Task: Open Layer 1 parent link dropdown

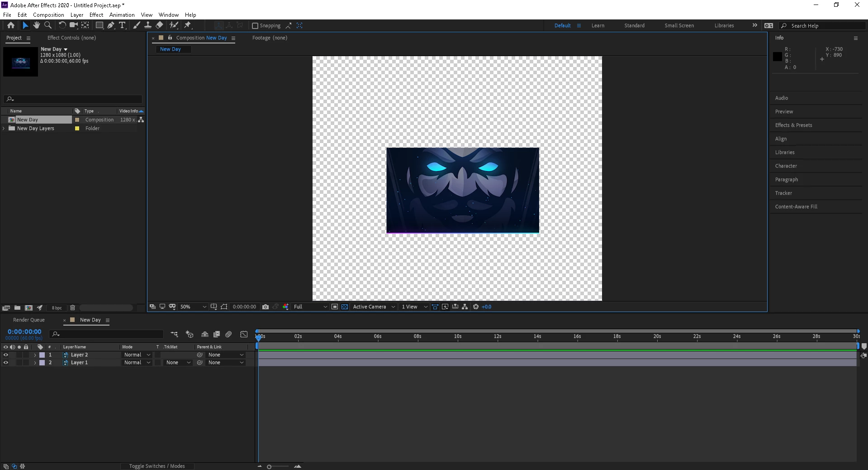Action: [225, 363]
